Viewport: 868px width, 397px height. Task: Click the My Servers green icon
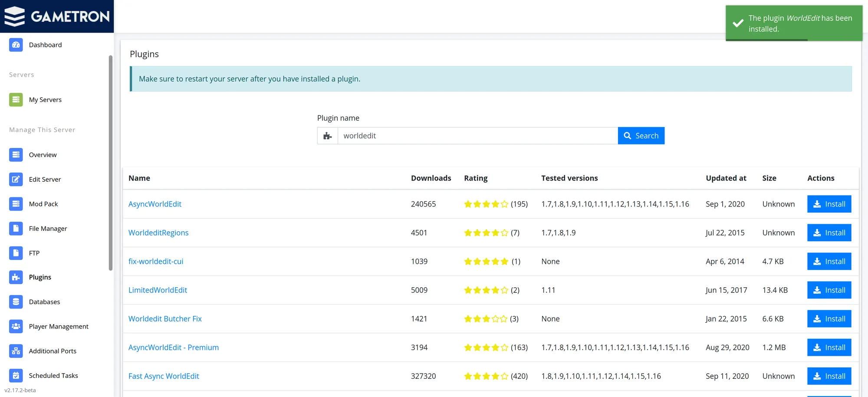point(16,100)
